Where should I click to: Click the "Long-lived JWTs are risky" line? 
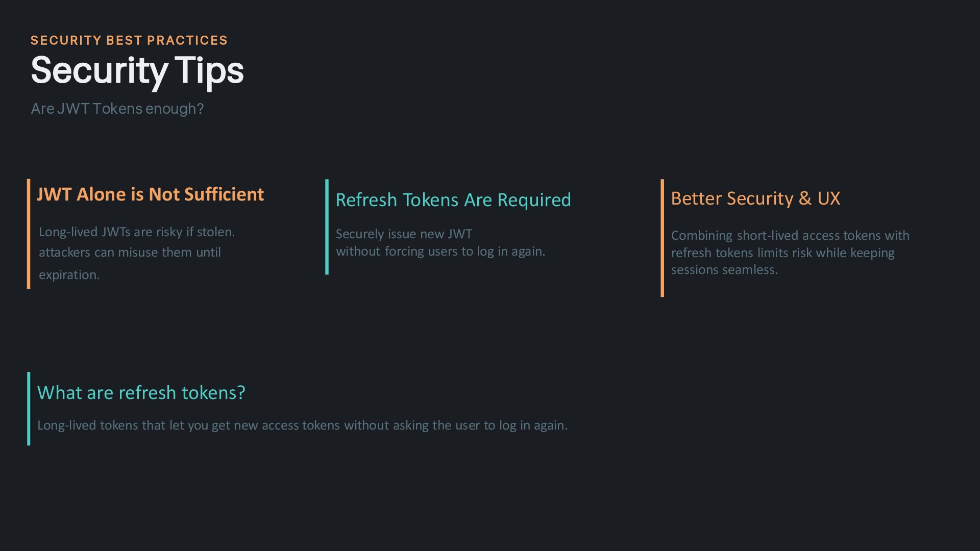click(x=137, y=232)
